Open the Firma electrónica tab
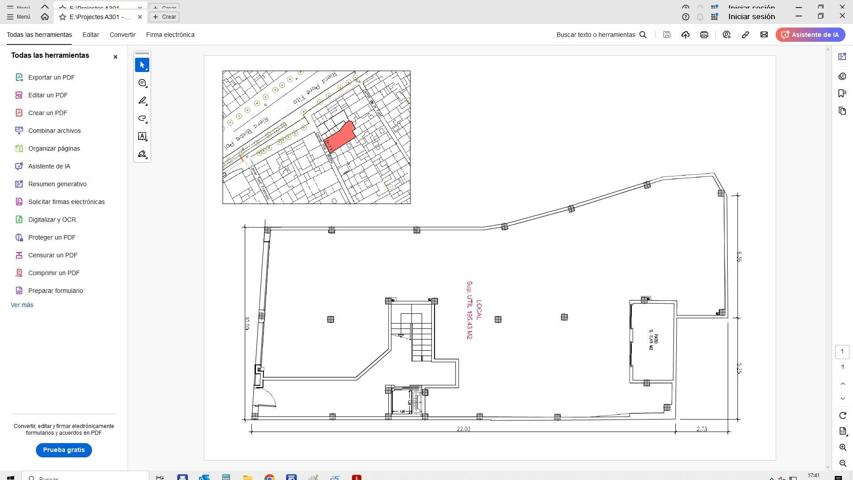853x480 pixels. click(170, 35)
